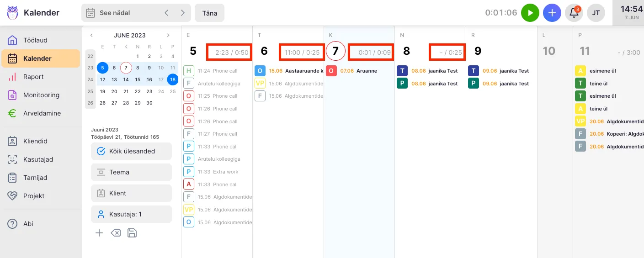Image resolution: width=644 pixels, height=258 pixels.
Task: Start the timer with the green play button
Action: (530, 13)
